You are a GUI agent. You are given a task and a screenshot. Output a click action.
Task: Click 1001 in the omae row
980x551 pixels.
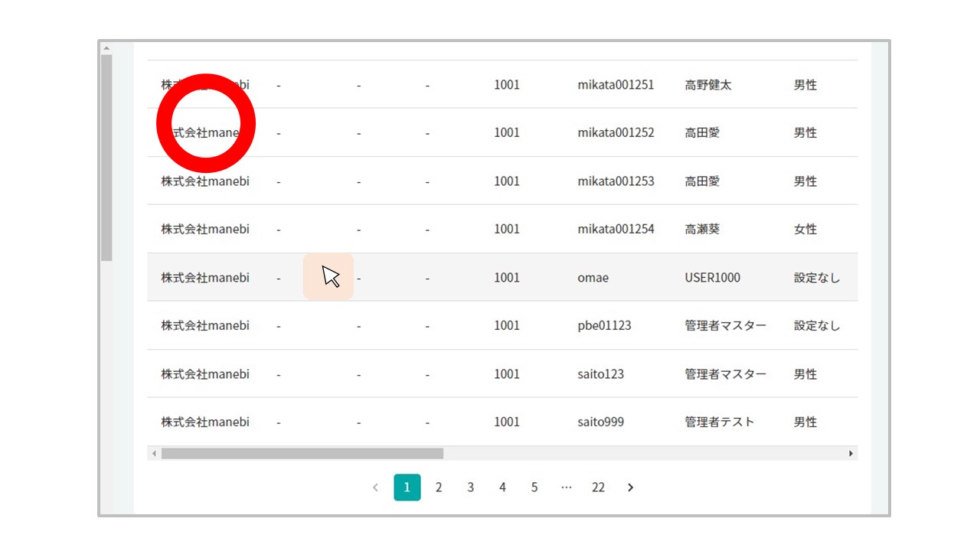pyautogui.click(x=507, y=278)
